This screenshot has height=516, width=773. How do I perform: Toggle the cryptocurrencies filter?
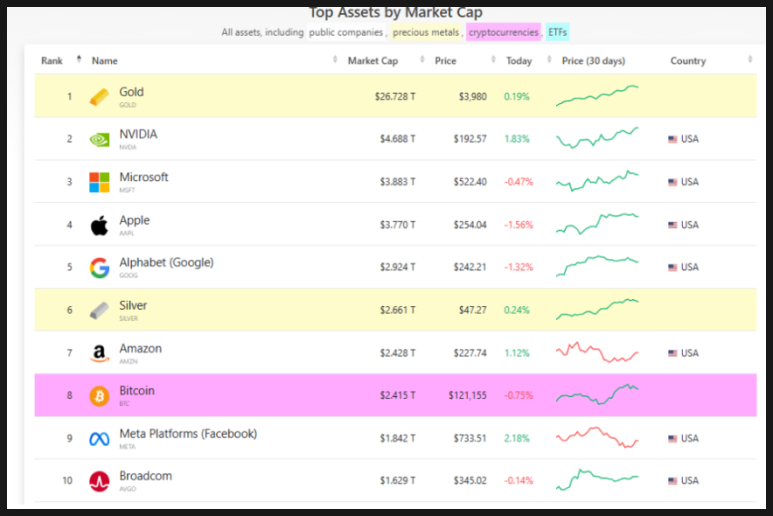tap(503, 32)
